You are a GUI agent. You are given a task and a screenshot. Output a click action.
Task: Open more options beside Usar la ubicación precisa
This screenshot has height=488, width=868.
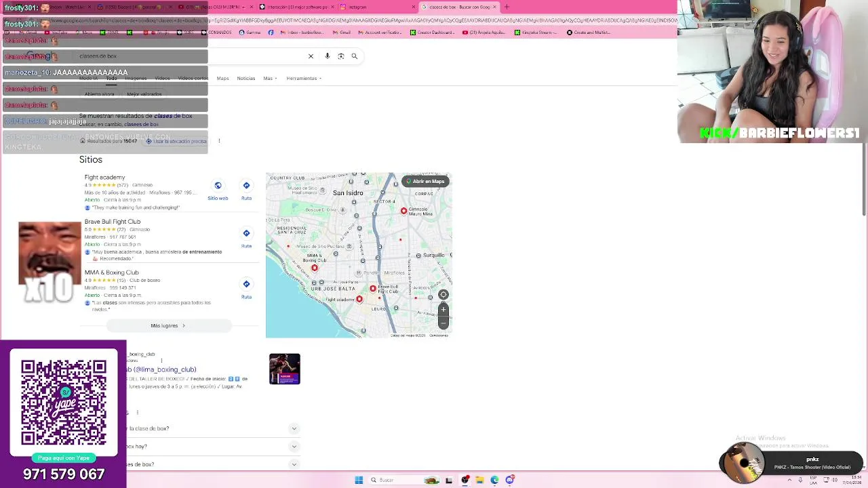[219, 141]
